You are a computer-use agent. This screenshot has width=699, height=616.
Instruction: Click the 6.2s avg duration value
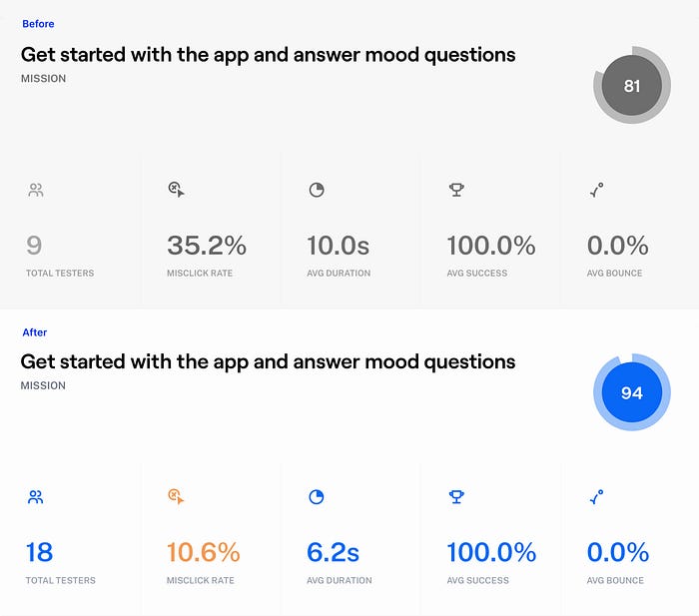click(333, 552)
